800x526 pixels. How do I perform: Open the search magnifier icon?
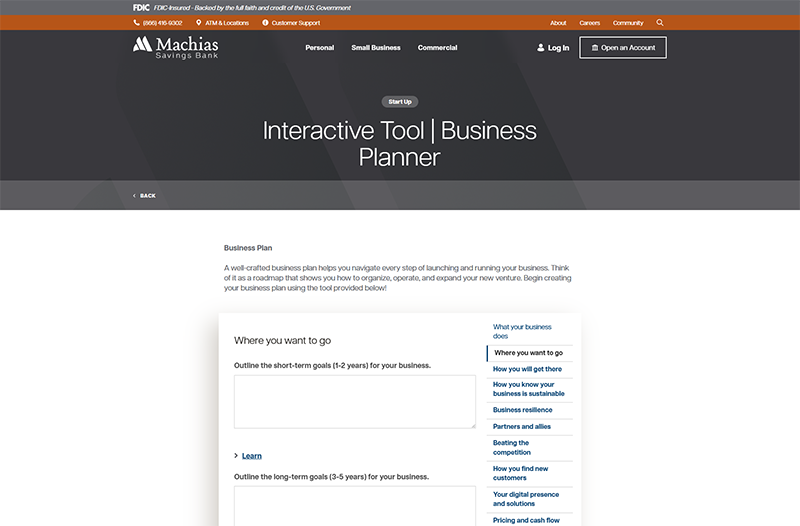point(660,22)
